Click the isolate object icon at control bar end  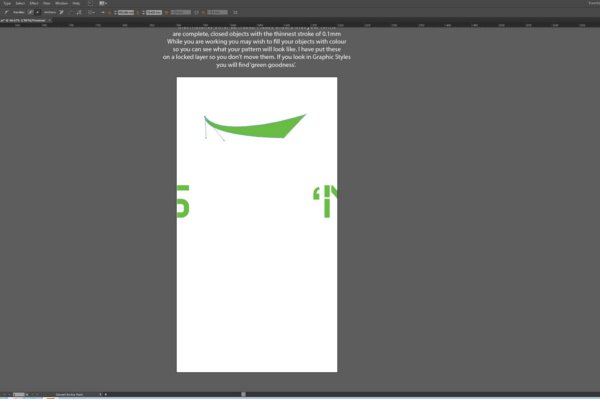point(235,12)
